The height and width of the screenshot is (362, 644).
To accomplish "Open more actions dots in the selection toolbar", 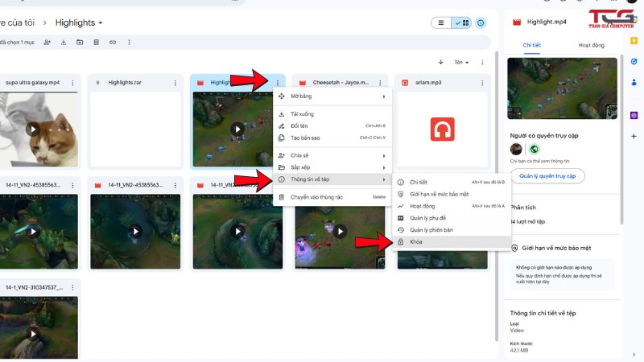I will 129,43.
